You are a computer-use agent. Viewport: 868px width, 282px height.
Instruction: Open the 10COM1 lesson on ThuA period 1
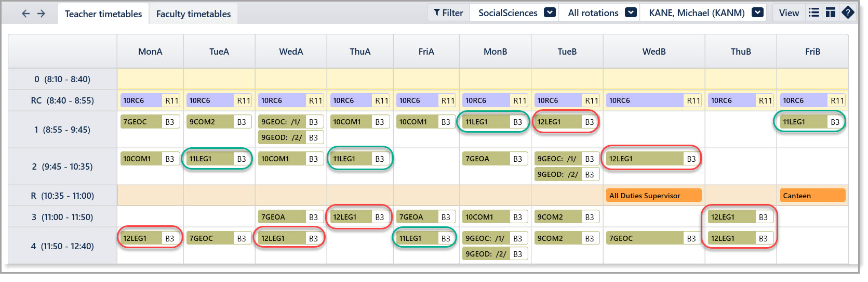pos(360,122)
